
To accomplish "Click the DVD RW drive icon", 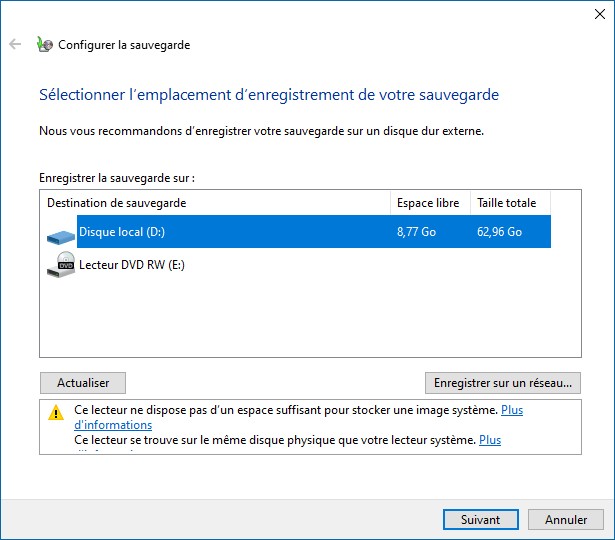I will [x=61, y=265].
